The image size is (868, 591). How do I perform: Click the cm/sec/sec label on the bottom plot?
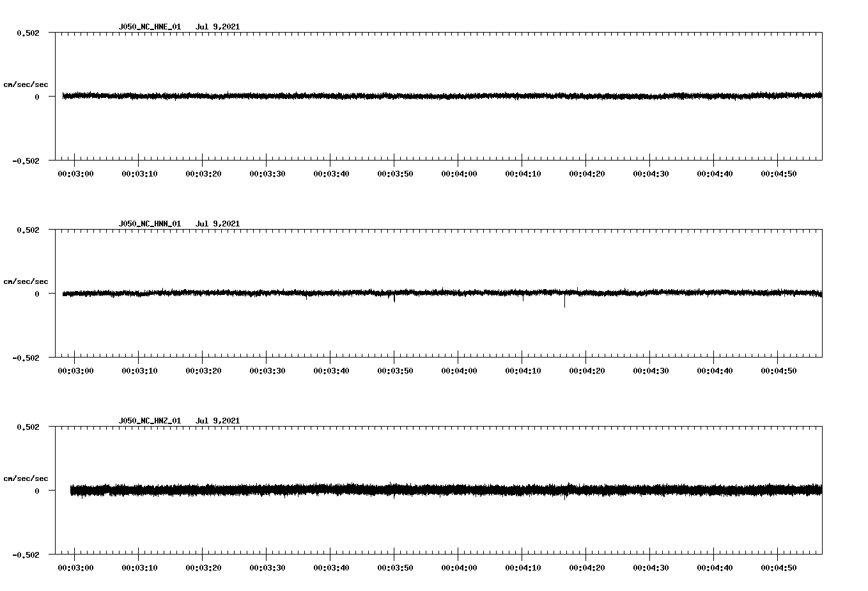pyautogui.click(x=26, y=478)
